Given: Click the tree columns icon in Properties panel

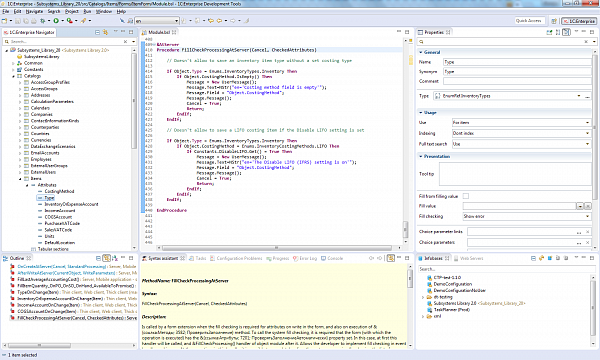Looking at the screenshot, I should point(558,33).
